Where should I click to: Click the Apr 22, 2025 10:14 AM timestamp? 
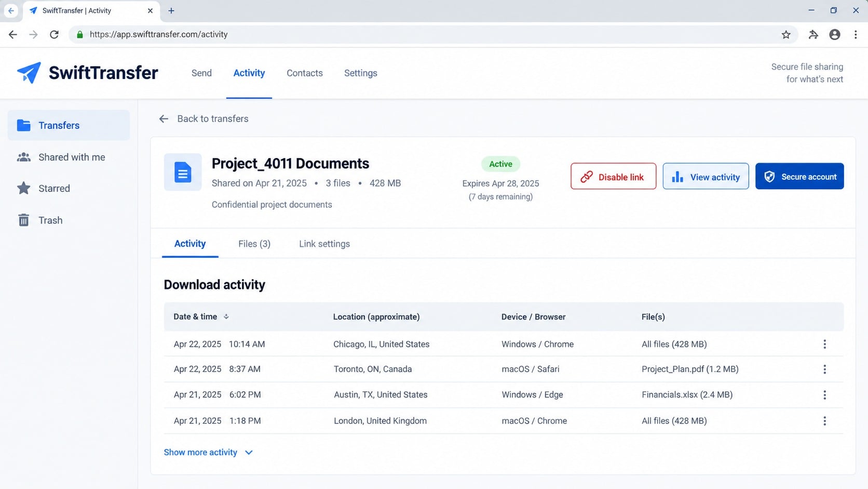tap(219, 344)
